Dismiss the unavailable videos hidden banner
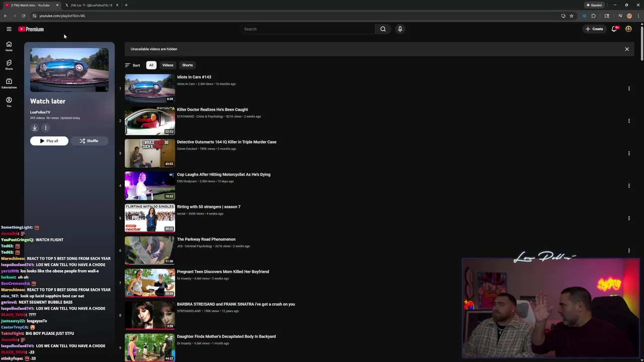The width and height of the screenshot is (644, 362). tap(627, 49)
